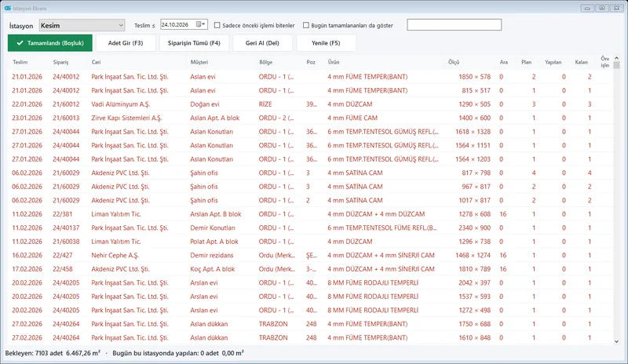Click Nehir Cephe A.Ş. cell
628x364 pixels.
tap(115, 255)
